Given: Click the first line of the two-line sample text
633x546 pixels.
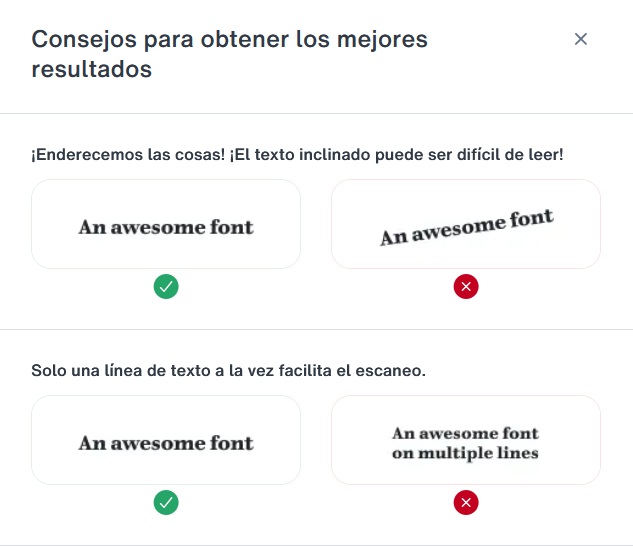Looking at the screenshot, I should pyautogui.click(x=466, y=434).
